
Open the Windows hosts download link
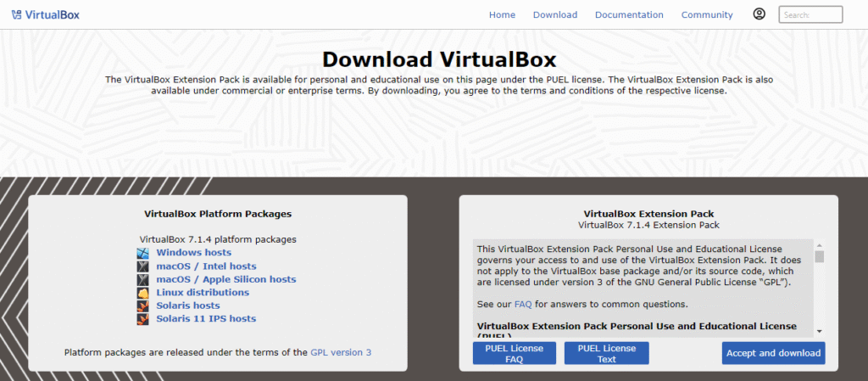(194, 253)
